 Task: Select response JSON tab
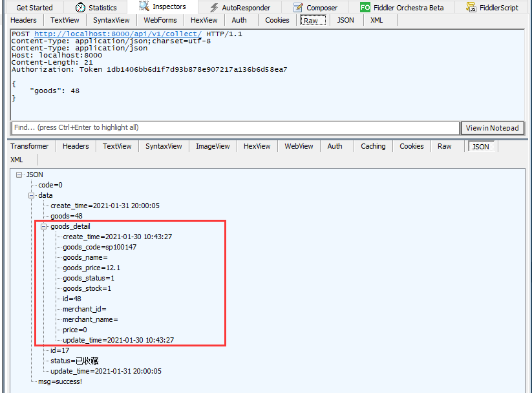point(481,146)
